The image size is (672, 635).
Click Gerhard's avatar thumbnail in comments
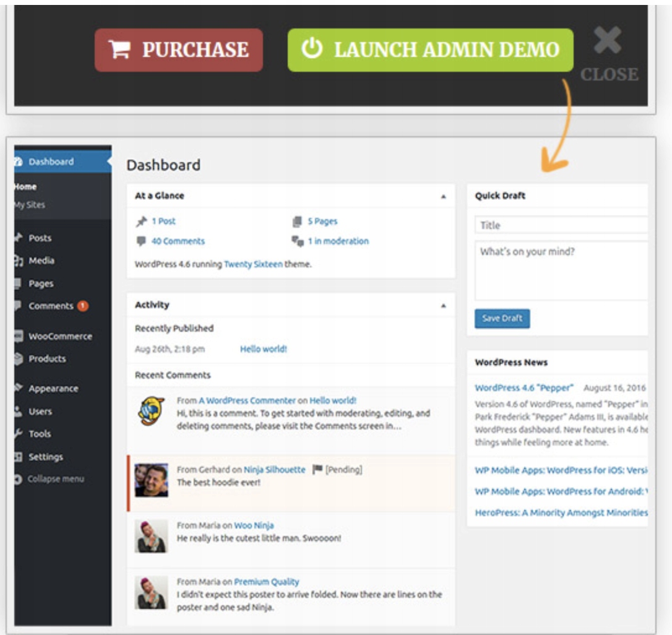pyautogui.click(x=151, y=480)
